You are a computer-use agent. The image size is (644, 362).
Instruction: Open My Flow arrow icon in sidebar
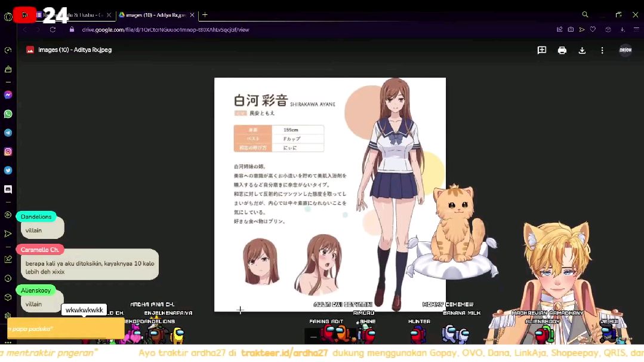(x=8, y=234)
